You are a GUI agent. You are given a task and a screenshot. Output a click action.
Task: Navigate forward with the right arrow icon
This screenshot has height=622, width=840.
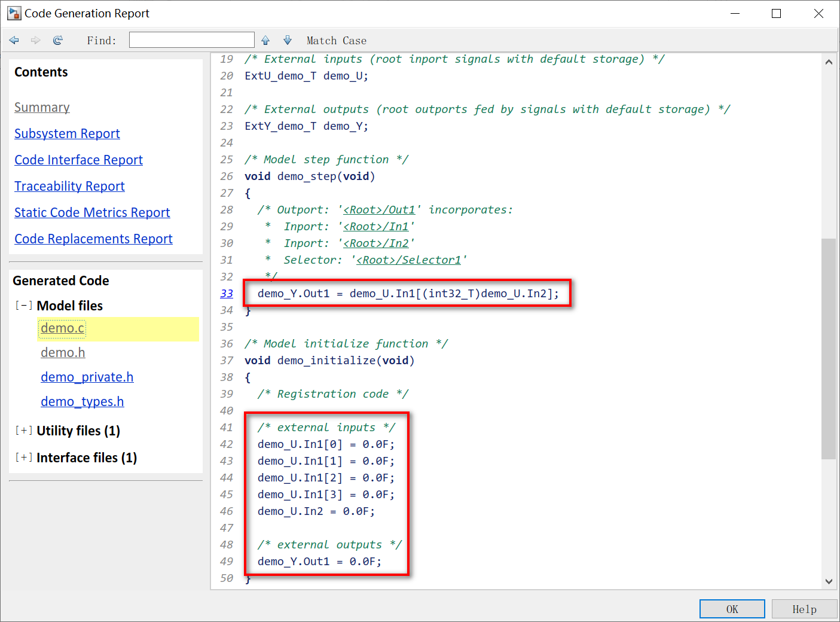pos(35,39)
